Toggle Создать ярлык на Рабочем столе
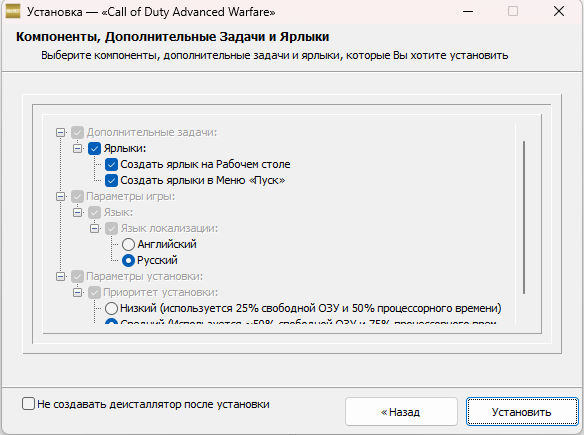584x435 pixels. tap(111, 165)
